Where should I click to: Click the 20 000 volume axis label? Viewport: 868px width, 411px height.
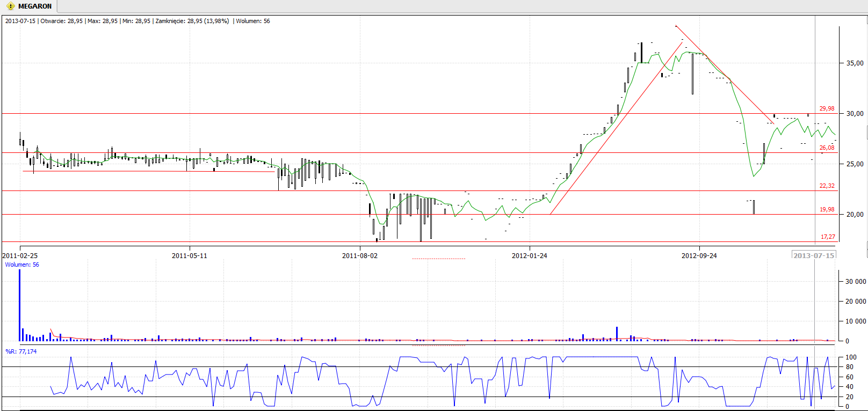(856, 302)
